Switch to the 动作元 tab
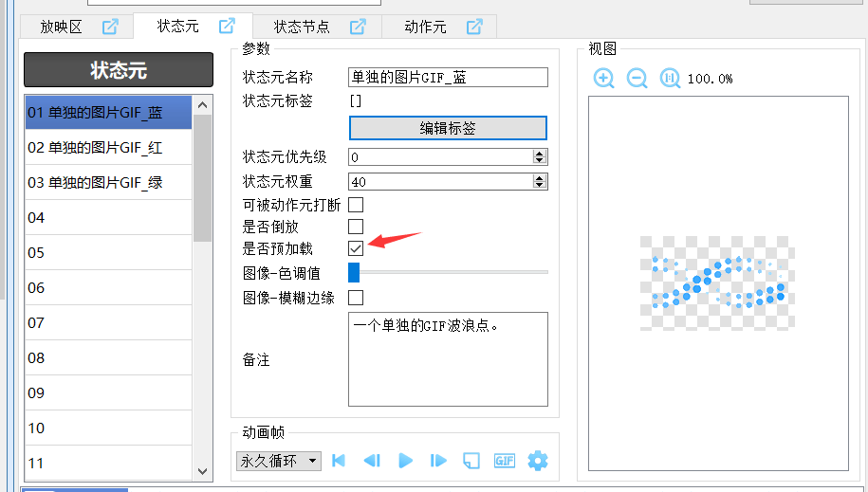This screenshot has width=868, height=492. [x=425, y=27]
